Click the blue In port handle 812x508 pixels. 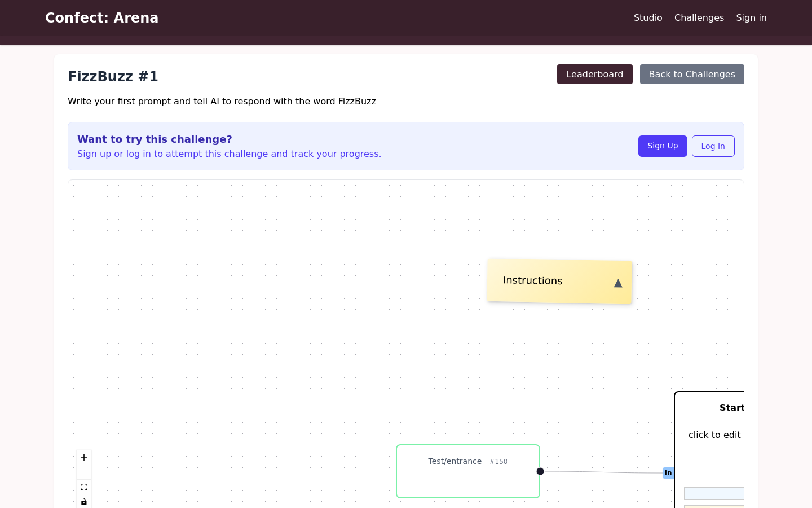coord(668,473)
